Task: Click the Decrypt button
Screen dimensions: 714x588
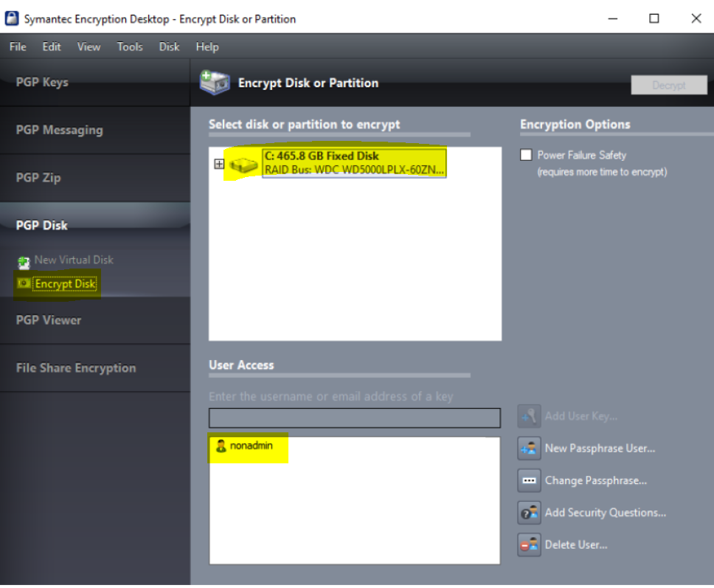Action: click(x=668, y=85)
